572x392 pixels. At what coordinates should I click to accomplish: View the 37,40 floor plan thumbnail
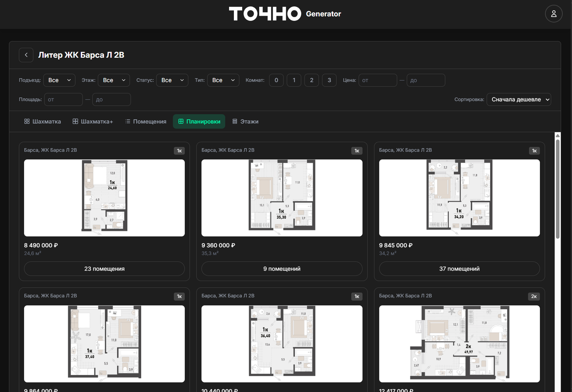(x=104, y=344)
